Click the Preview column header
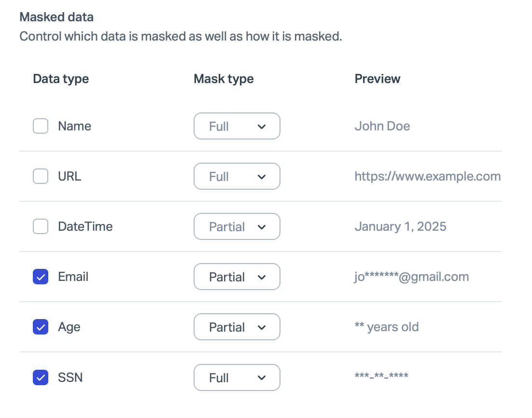Image resolution: width=532 pixels, height=418 pixels. (378, 79)
